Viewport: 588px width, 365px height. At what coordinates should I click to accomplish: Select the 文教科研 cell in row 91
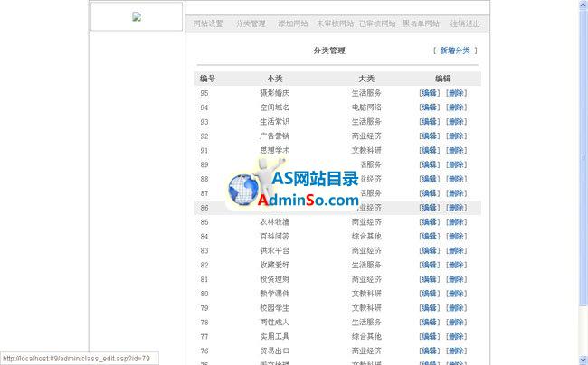(366, 150)
